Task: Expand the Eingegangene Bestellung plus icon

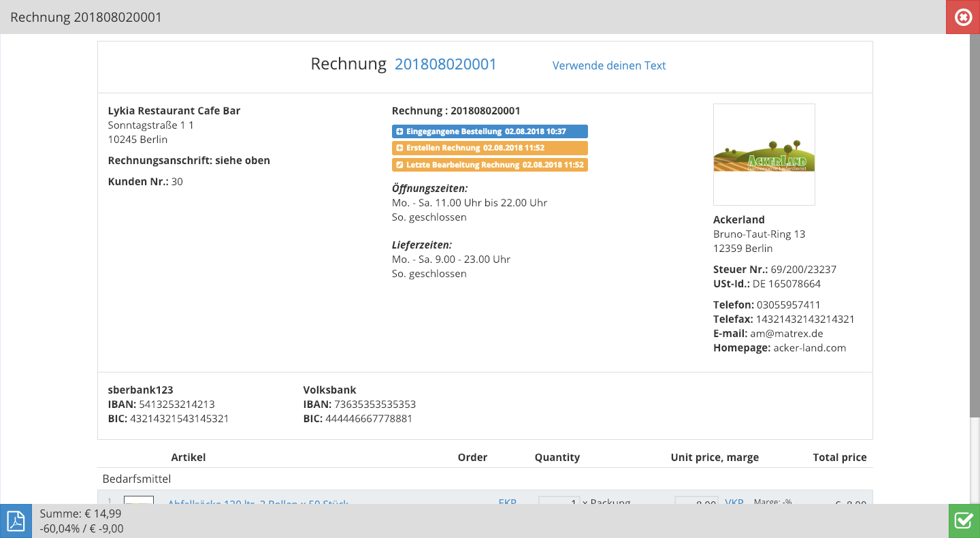Action: pos(399,131)
